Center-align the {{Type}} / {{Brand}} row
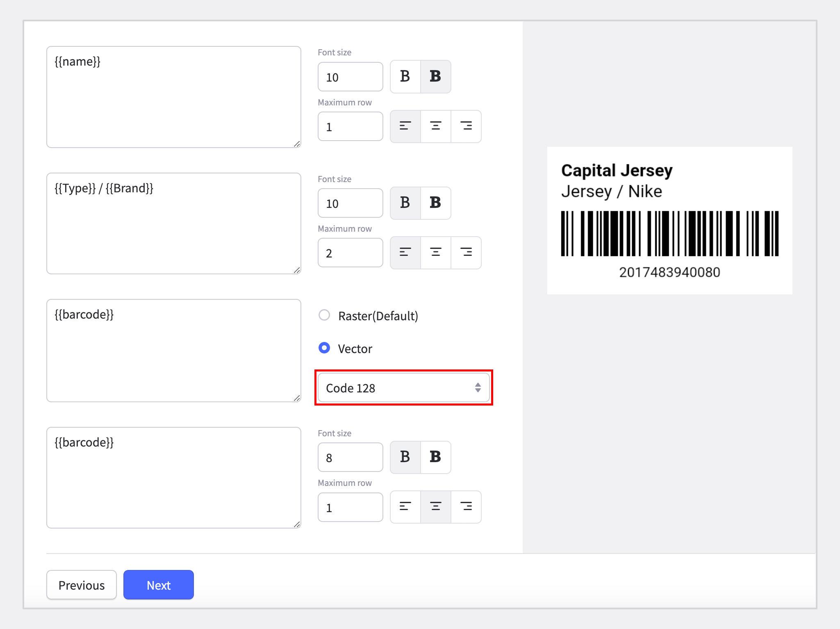 [436, 253]
